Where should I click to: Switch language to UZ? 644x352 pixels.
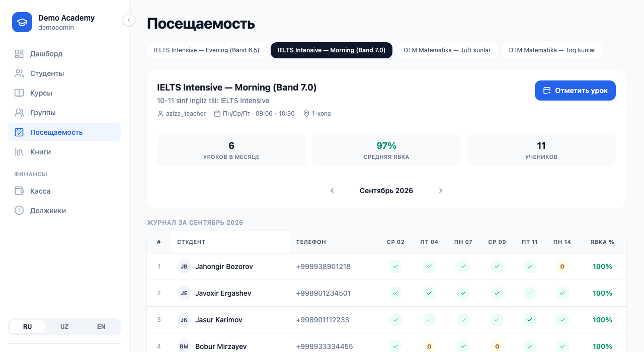click(x=64, y=327)
